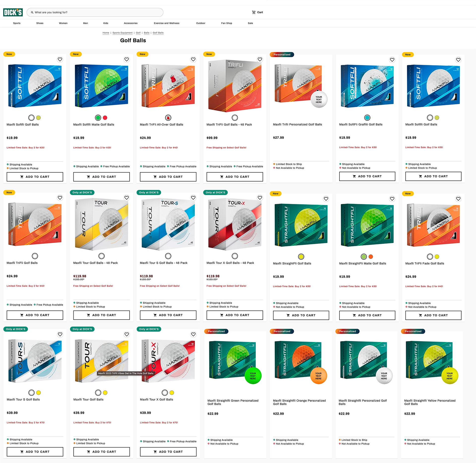Viewport: 476px width, 463px height.
Task: Favorite Maxfli TriFli All-Over Golf Balls
Action: 193,59
